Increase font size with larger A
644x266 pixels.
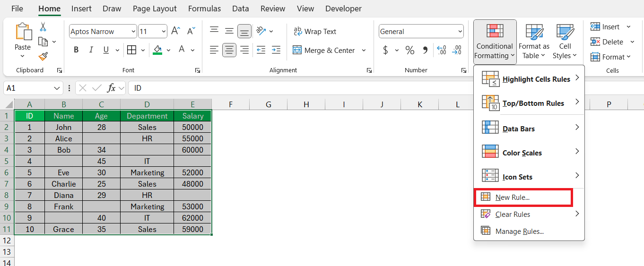[x=175, y=31]
